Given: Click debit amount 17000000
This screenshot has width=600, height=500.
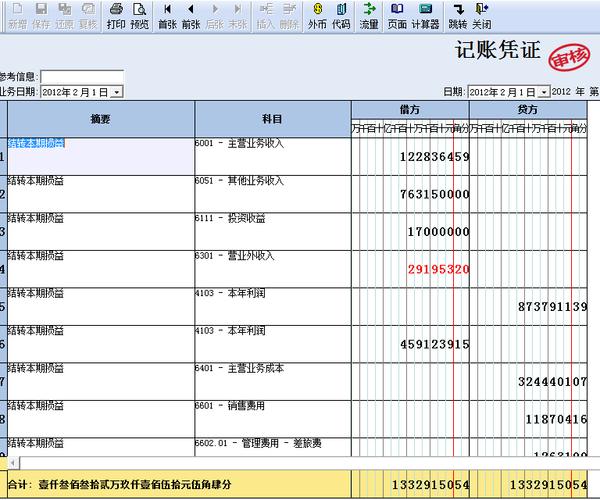Looking at the screenshot, I should pos(438,232).
